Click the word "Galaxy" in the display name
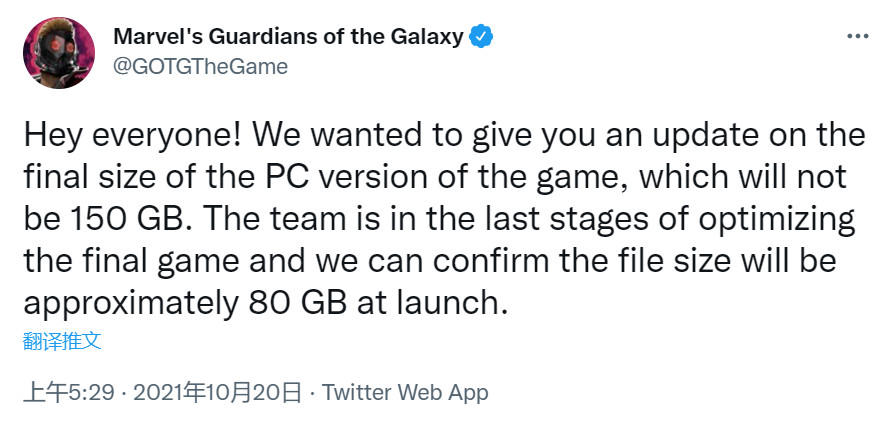896x430 pixels. point(430,37)
